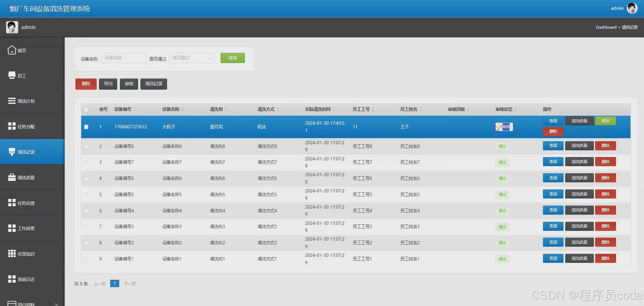Click 查看 button for 设备编号3 row
This screenshot has height=306, width=644.
click(553, 226)
